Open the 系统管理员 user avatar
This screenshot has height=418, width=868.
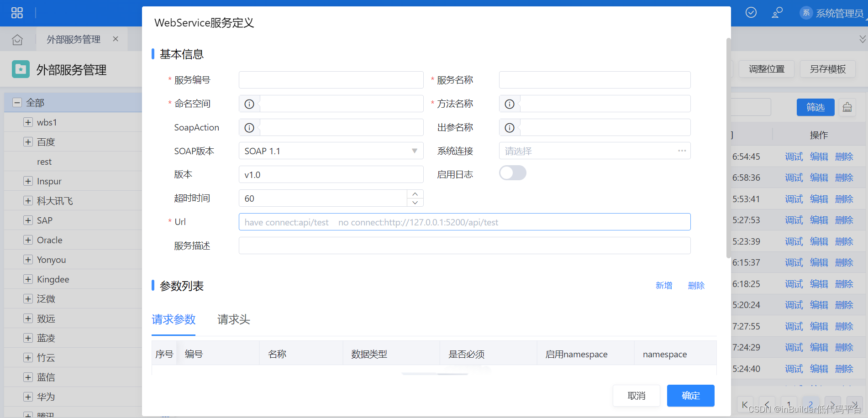[x=806, y=13]
